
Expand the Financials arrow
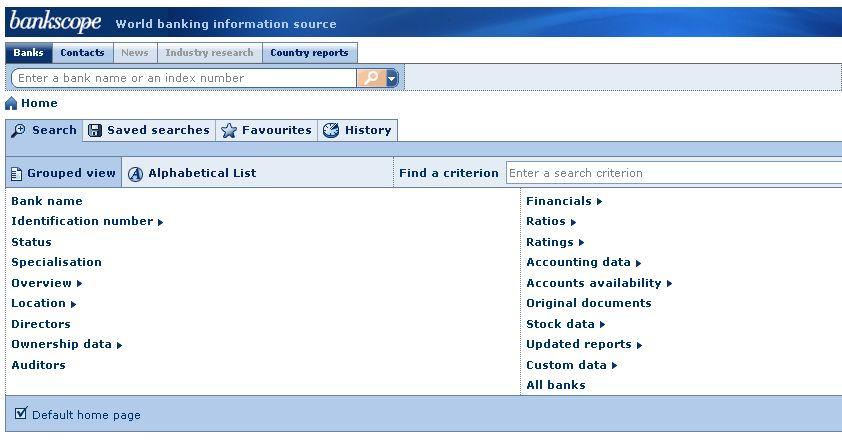tap(599, 202)
